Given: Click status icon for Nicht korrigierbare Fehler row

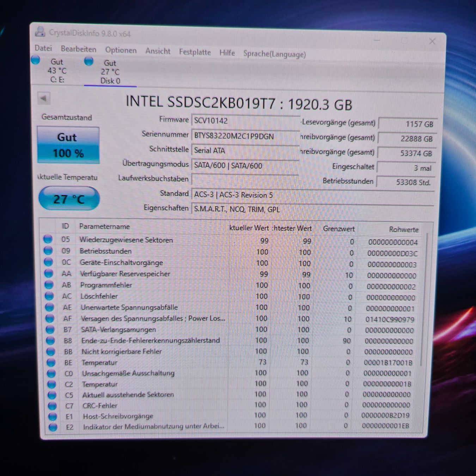Looking at the screenshot, I should [x=51, y=352].
